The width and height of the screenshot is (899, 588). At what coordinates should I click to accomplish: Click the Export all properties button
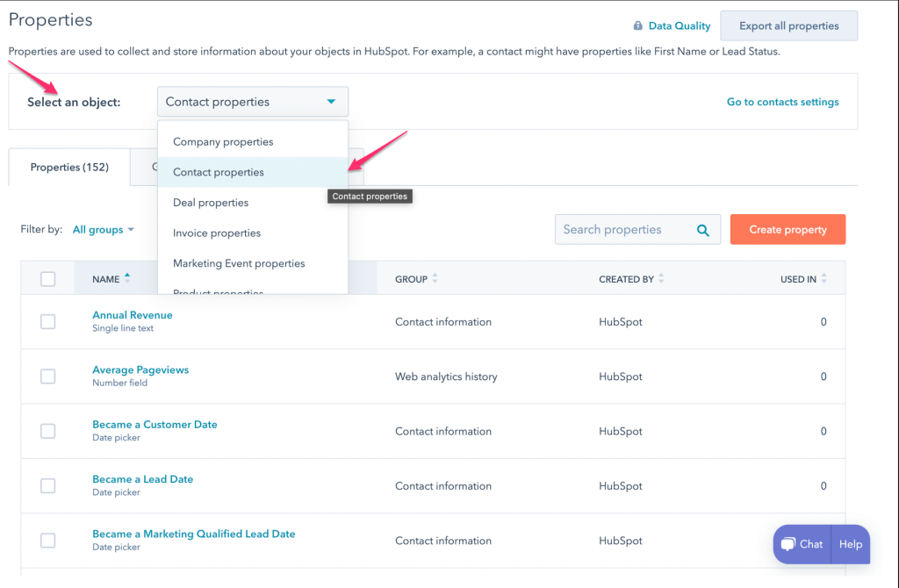pyautogui.click(x=789, y=25)
